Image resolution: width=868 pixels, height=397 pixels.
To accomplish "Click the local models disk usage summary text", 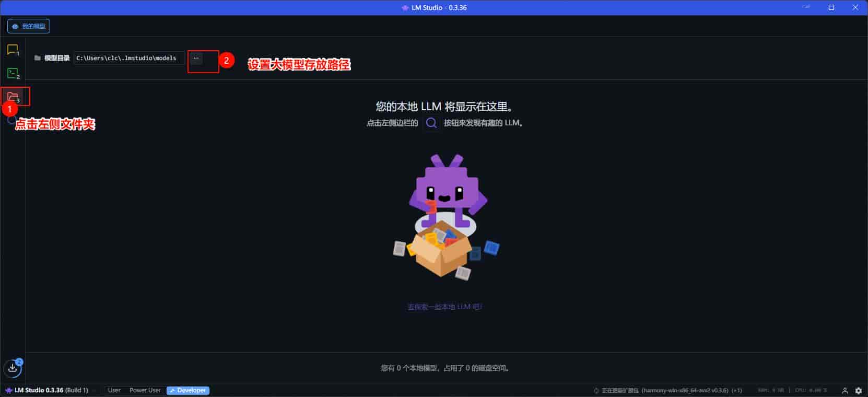I will pyautogui.click(x=445, y=368).
